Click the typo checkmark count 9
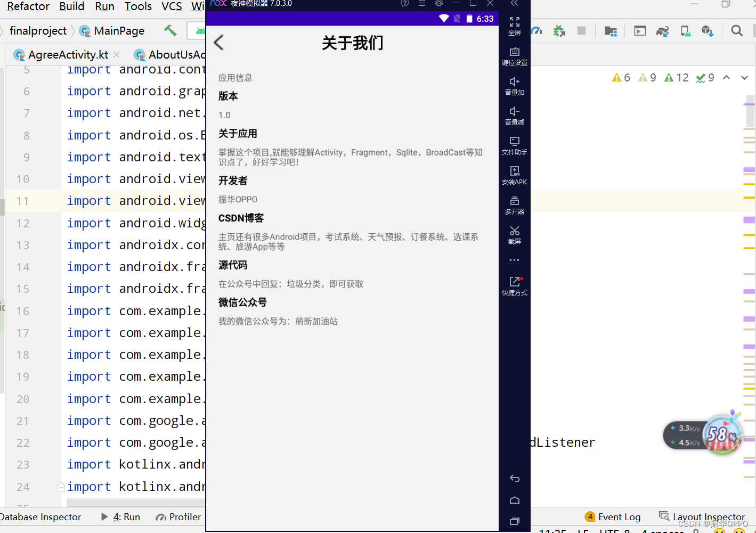The image size is (756, 533). [x=705, y=78]
